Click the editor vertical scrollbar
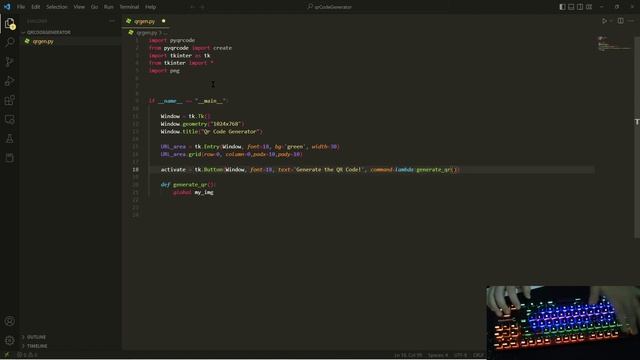 point(637,137)
